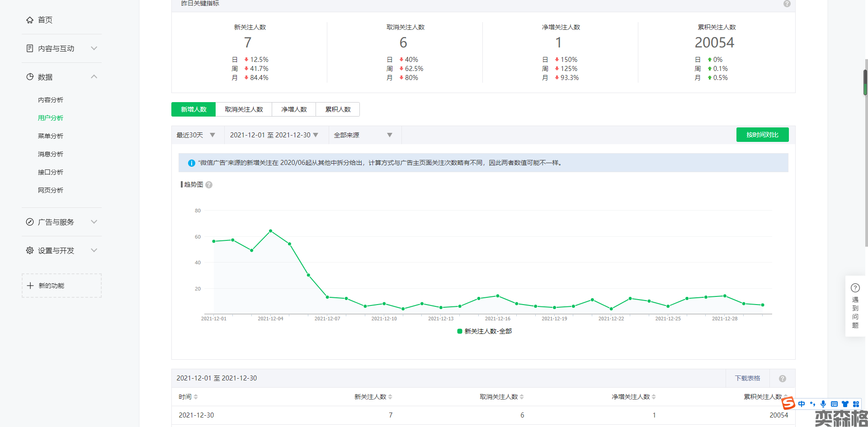Click the Sogou microphone voice input icon
Viewport: 868px width, 427px height.
click(823, 404)
